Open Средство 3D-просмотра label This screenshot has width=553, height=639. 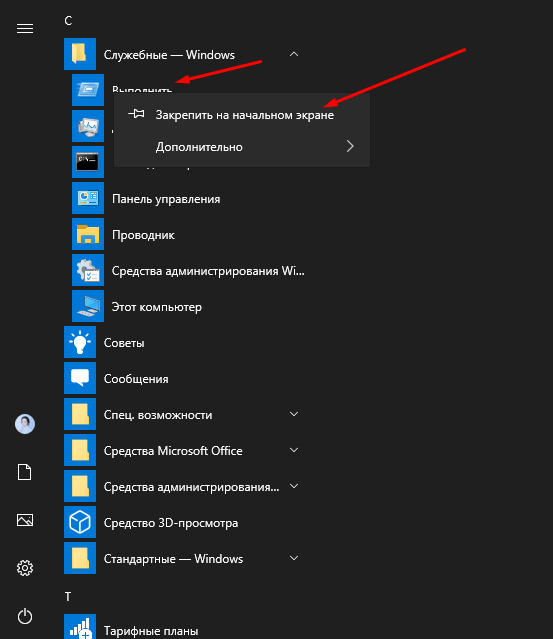click(x=171, y=523)
